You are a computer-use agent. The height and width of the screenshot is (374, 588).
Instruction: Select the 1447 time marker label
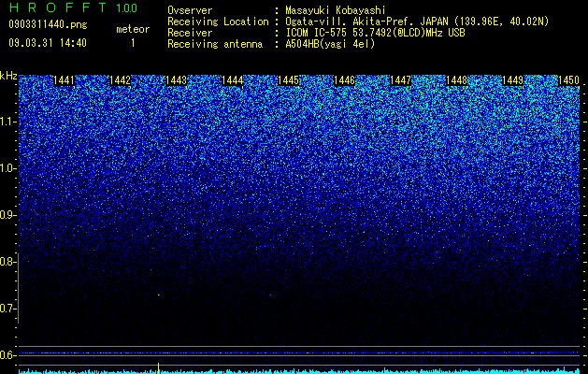[401, 80]
